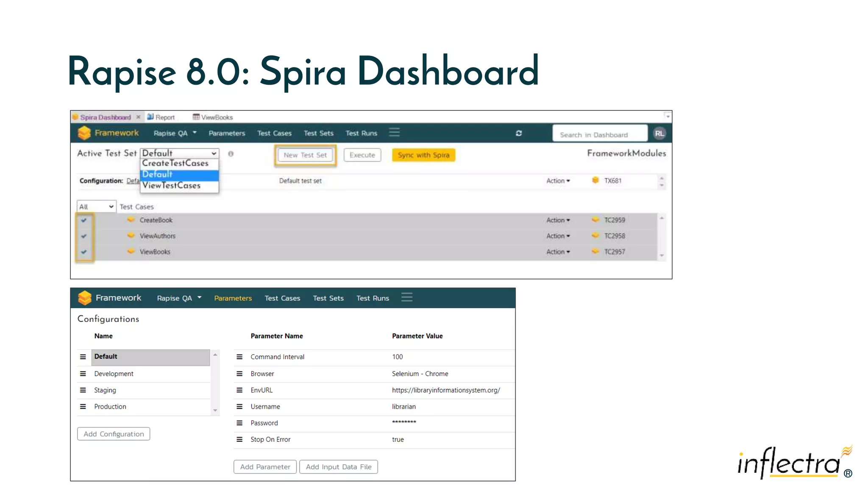Open Rapise QA dropdown in top navbar

click(x=175, y=133)
